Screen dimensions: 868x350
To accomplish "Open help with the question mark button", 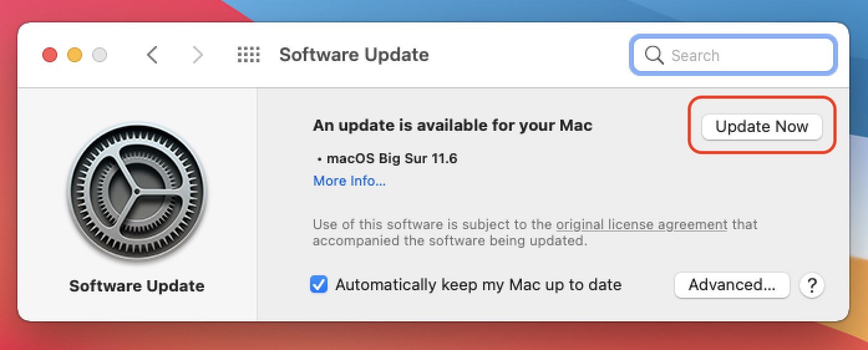I will click(812, 285).
